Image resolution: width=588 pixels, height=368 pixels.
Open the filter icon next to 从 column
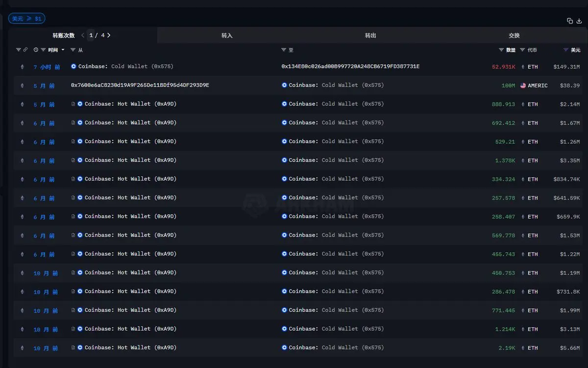(73, 50)
